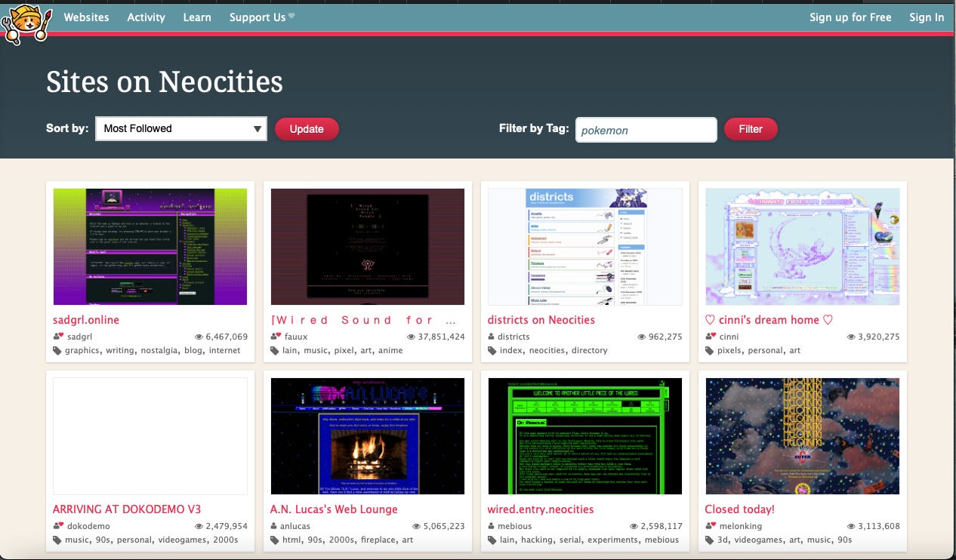
Task: Click the melonking username link
Action: coord(741,526)
